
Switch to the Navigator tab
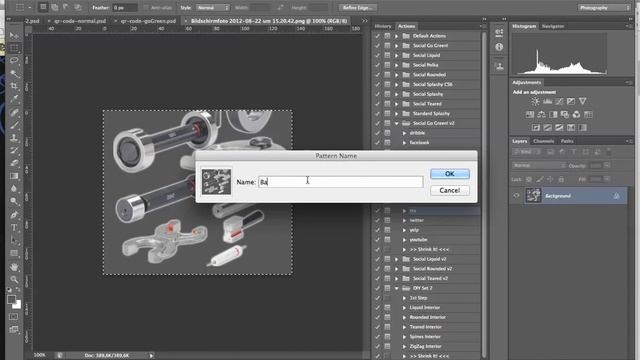(553, 26)
